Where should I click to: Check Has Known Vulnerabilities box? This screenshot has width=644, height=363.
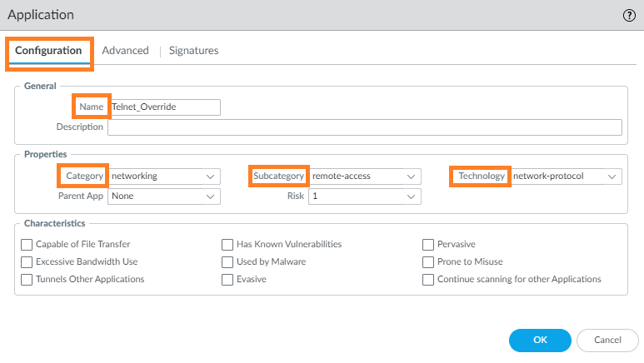click(x=227, y=245)
